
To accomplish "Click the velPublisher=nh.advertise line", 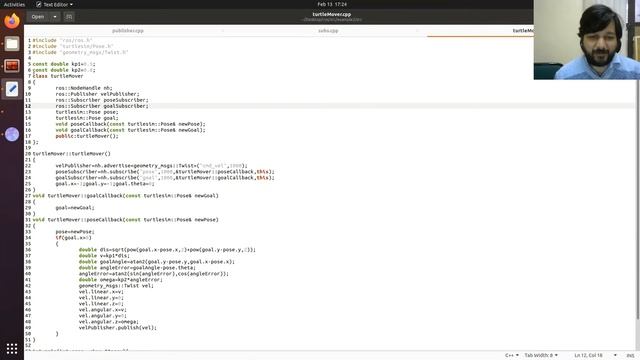I will pos(151,166).
